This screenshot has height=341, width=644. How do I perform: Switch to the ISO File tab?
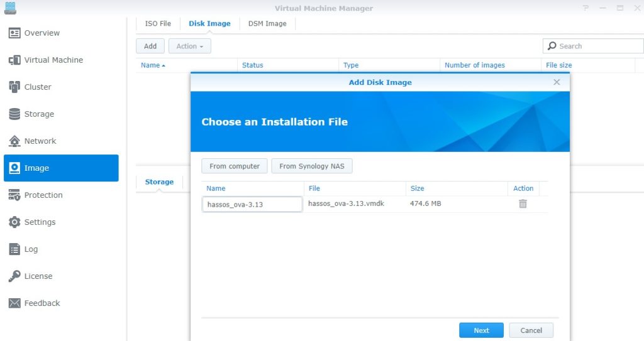(x=158, y=23)
